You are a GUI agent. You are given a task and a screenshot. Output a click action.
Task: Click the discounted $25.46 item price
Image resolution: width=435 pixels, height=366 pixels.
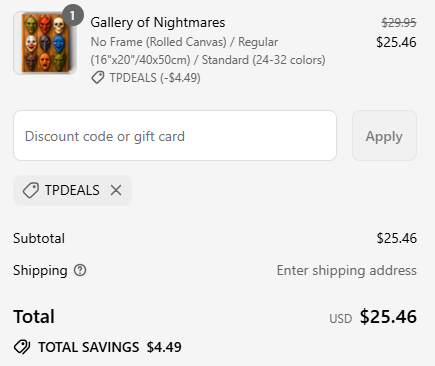[x=396, y=42]
